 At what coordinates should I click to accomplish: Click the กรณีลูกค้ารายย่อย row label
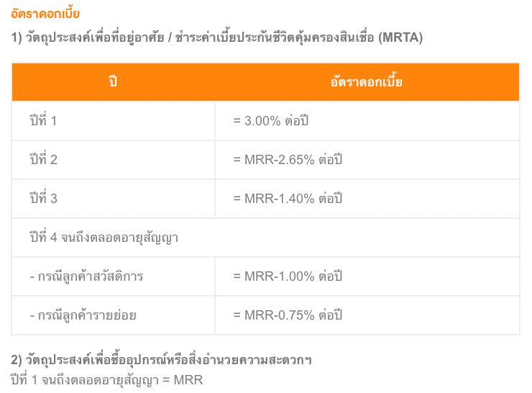[83, 315]
